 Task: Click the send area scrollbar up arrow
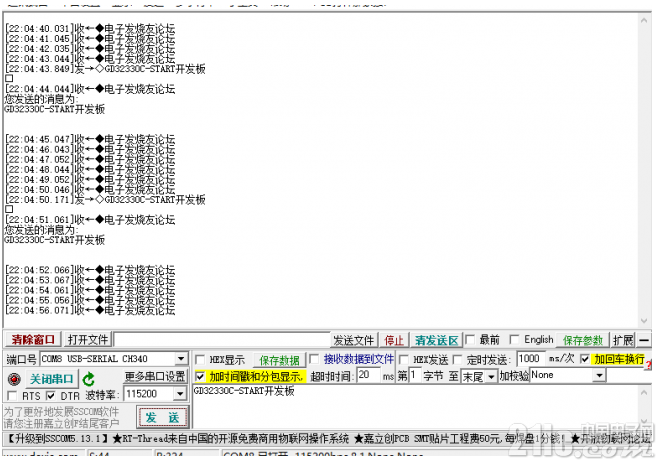pos(644,392)
